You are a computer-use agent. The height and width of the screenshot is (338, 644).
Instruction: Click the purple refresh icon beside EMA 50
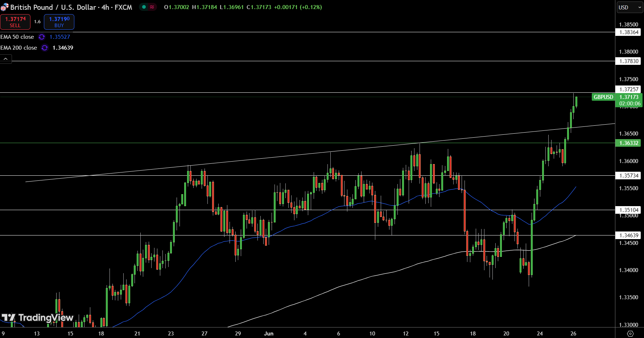click(x=42, y=37)
